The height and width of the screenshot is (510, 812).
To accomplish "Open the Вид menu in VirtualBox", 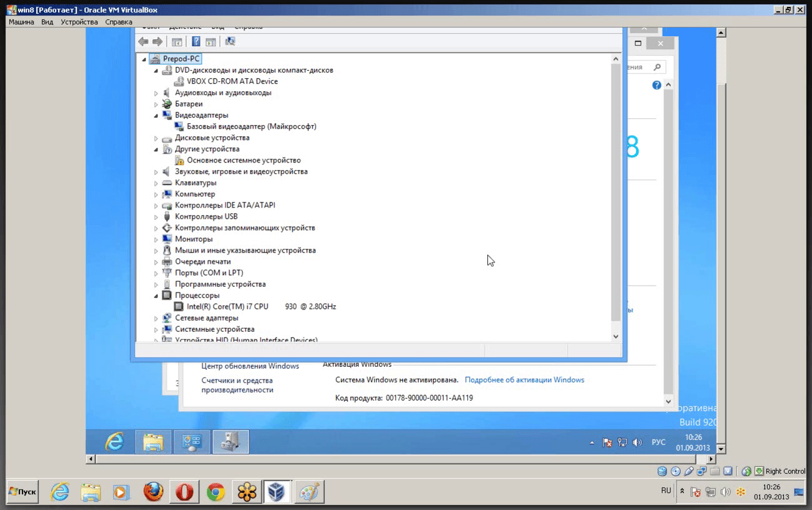I will point(47,22).
